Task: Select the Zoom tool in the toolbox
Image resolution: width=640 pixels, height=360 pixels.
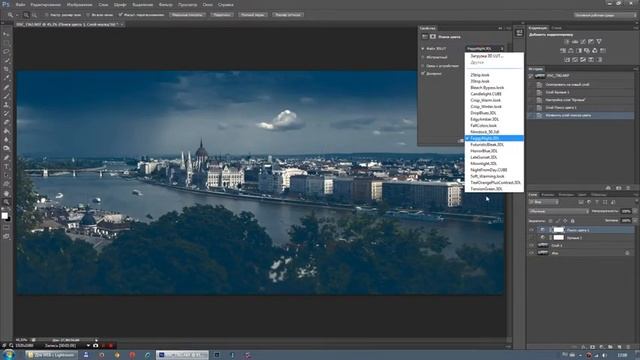Action: tap(6, 202)
